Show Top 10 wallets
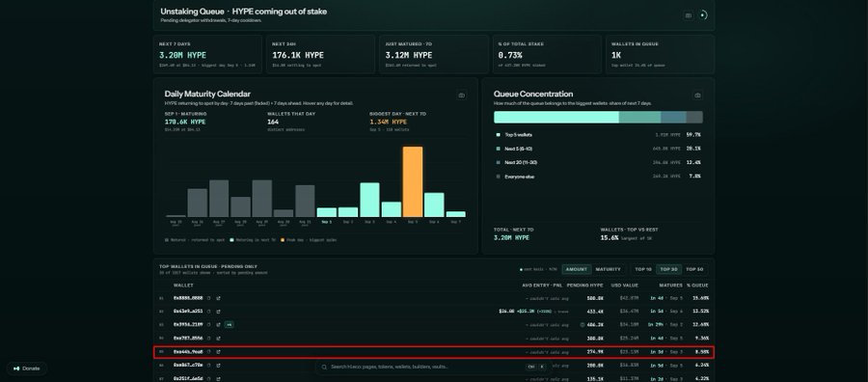Screen dimensions: 868x382 click(x=643, y=269)
